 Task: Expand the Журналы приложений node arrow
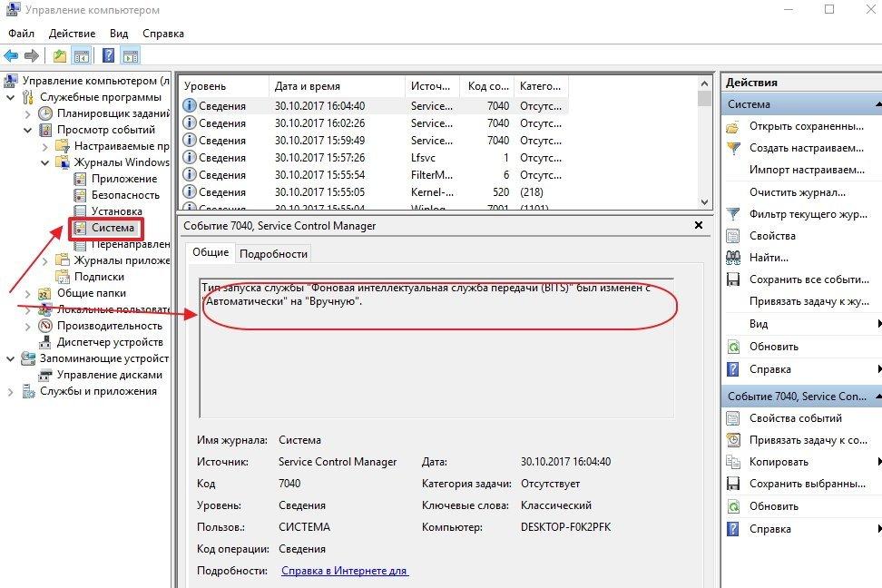point(45,260)
